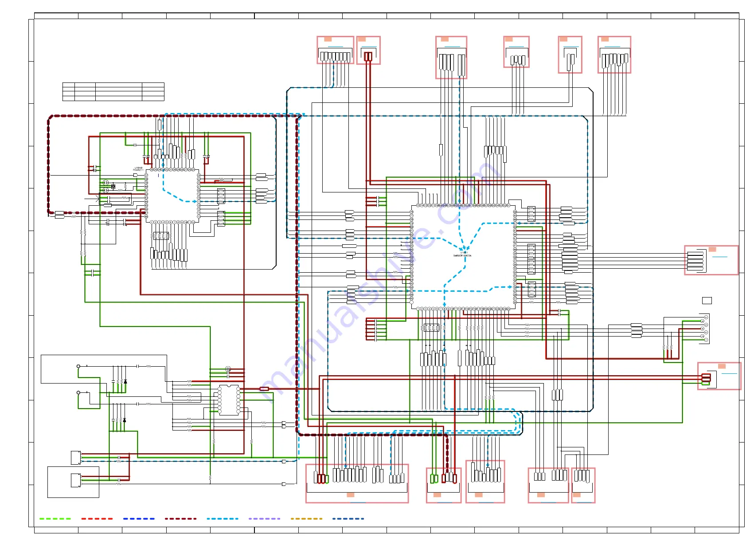Click the purple dashed legend line
Viewport: 754px width, 560px height.
264,518
